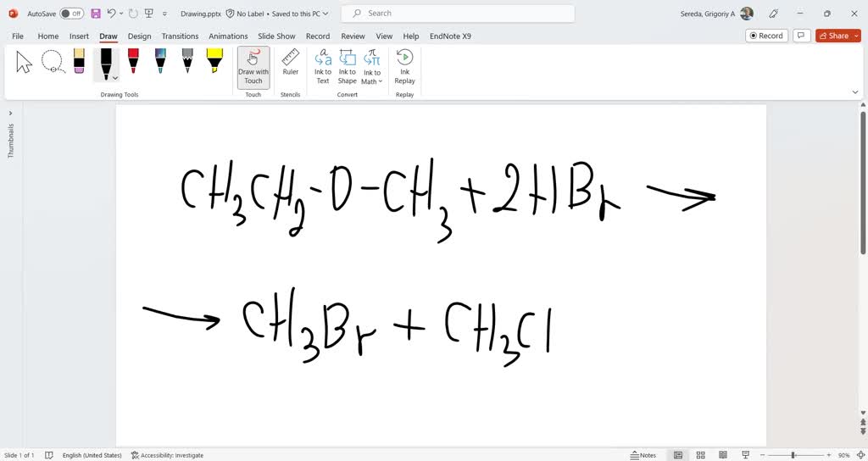Click the Record button
This screenshot has width=868, height=461.
[765, 36]
